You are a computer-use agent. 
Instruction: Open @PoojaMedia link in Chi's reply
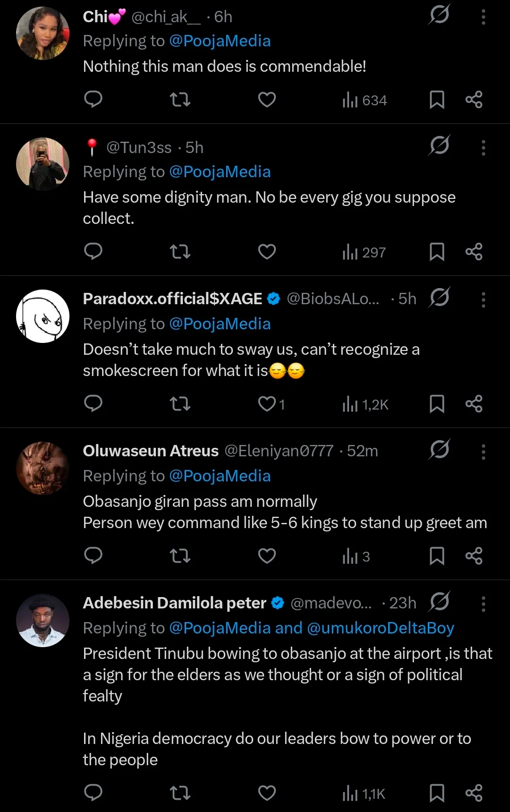(220, 41)
